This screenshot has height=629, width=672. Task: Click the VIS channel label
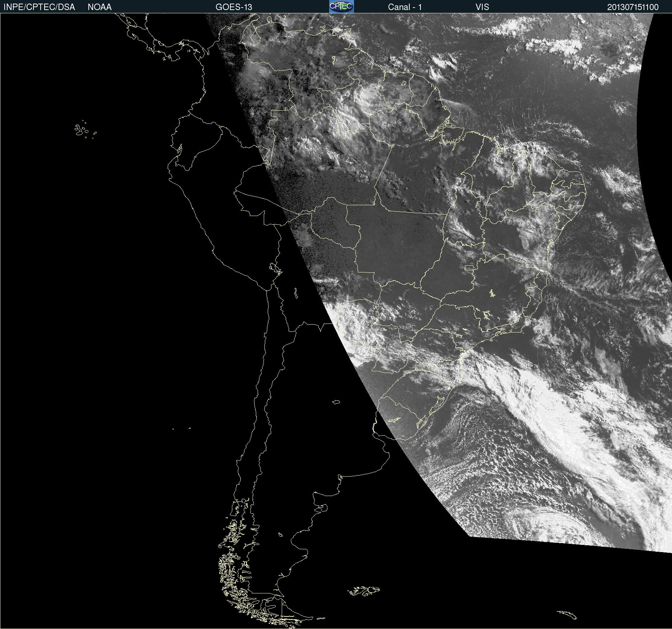coord(482,7)
